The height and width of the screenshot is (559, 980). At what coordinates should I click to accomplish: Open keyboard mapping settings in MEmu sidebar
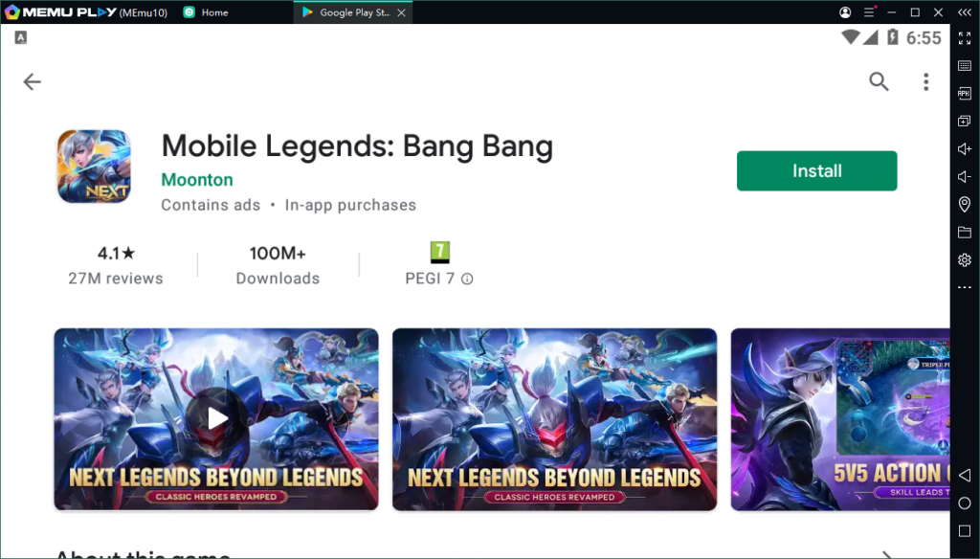pyautogui.click(x=965, y=63)
